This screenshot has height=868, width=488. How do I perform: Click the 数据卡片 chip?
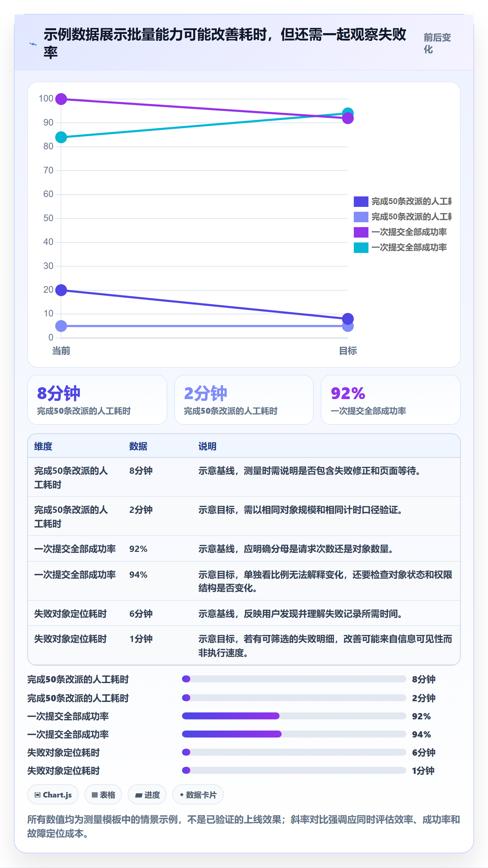pyautogui.click(x=198, y=794)
